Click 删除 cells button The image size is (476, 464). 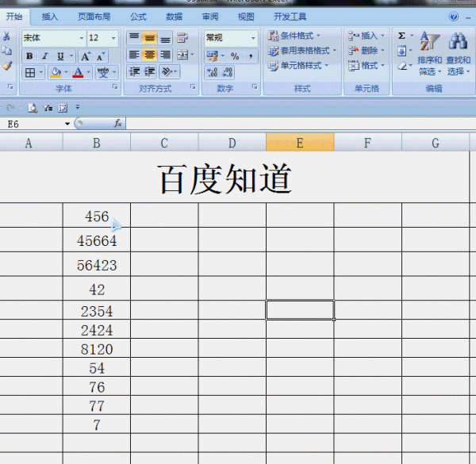coord(366,51)
